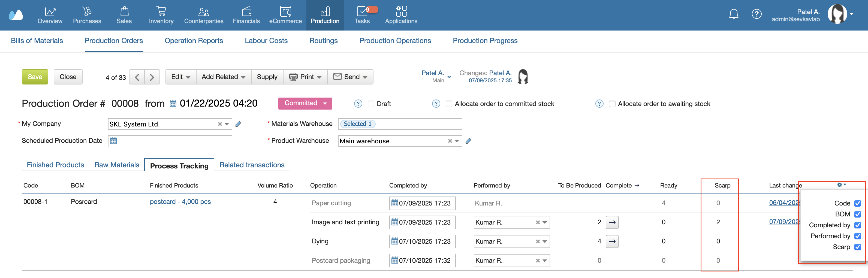Click the app logo in the top bar

click(x=16, y=15)
